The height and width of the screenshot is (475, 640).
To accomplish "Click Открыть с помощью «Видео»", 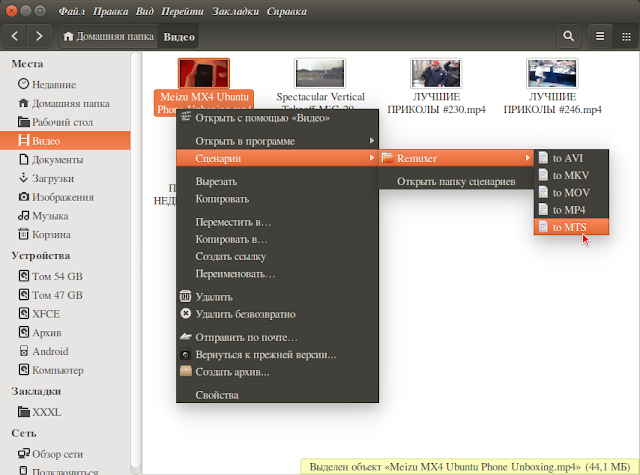I will click(x=278, y=118).
